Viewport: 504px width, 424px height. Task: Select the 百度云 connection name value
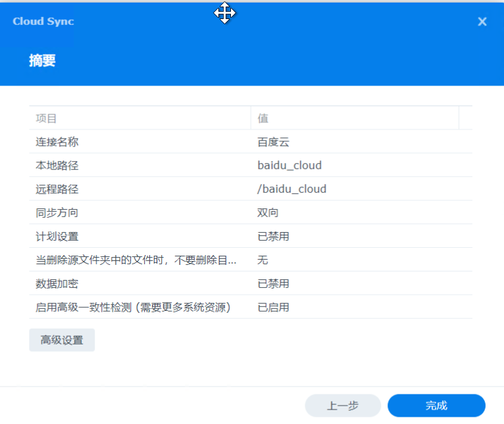273,141
